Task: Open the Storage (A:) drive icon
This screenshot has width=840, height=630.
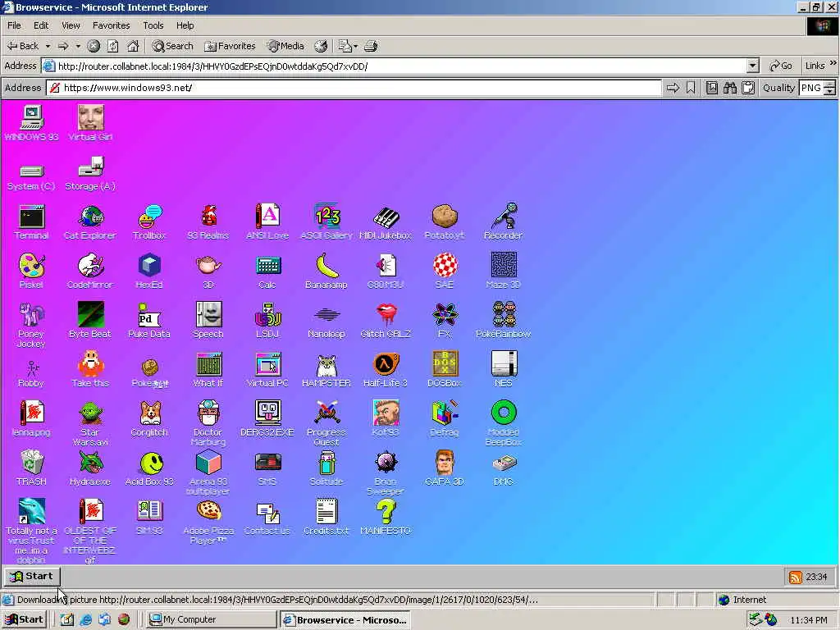Action: [90, 172]
